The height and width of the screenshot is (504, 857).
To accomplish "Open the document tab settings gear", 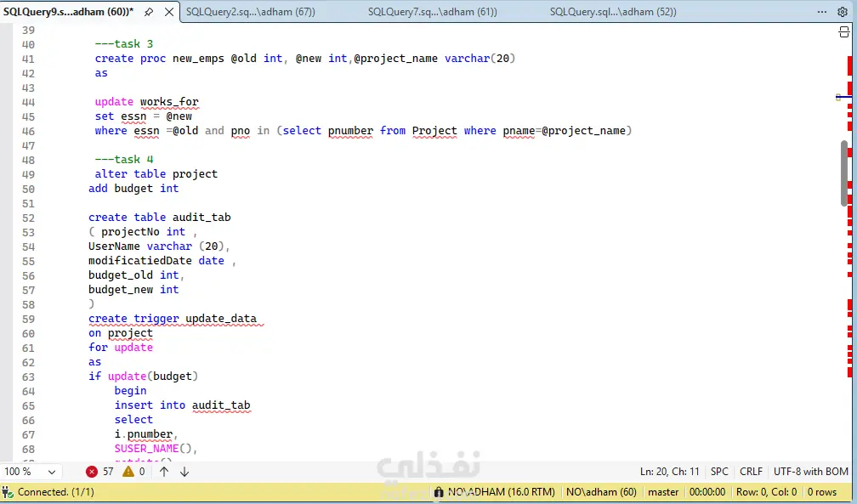I will [x=843, y=12].
